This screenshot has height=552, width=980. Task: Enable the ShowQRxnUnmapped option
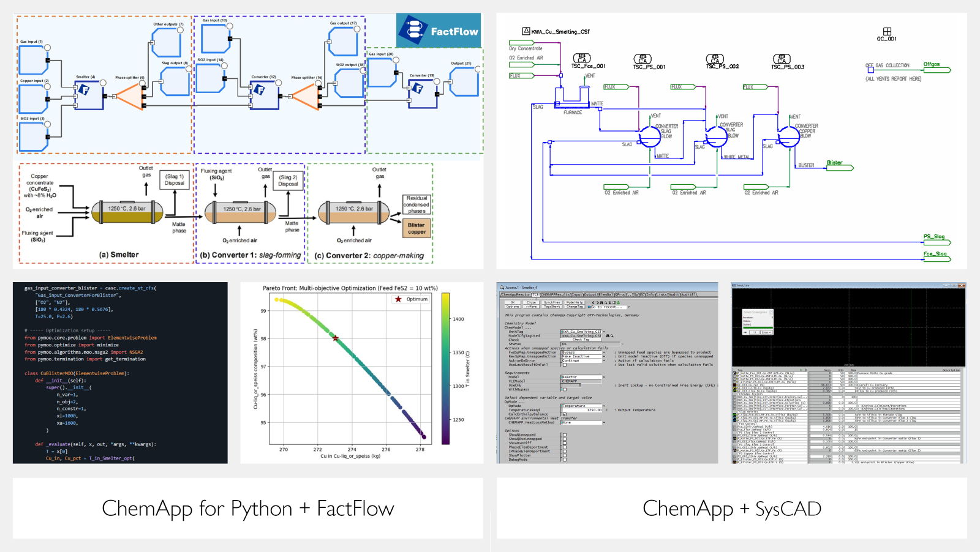[x=565, y=439]
